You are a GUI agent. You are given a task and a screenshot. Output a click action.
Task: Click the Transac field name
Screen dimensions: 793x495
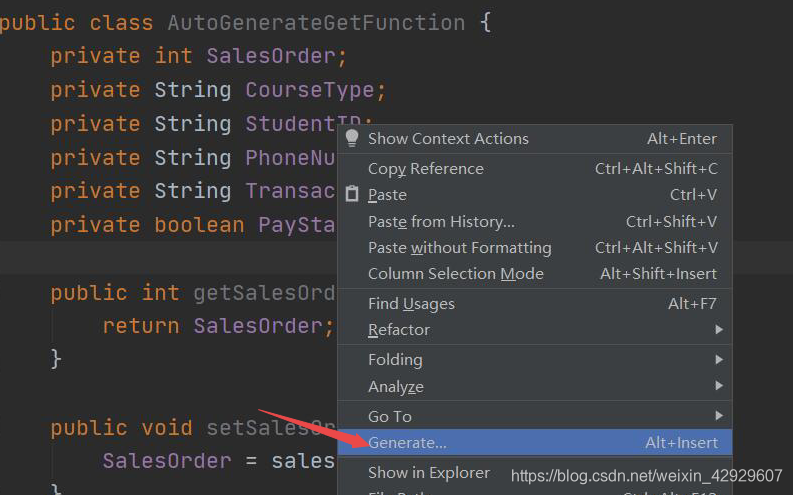pos(290,191)
